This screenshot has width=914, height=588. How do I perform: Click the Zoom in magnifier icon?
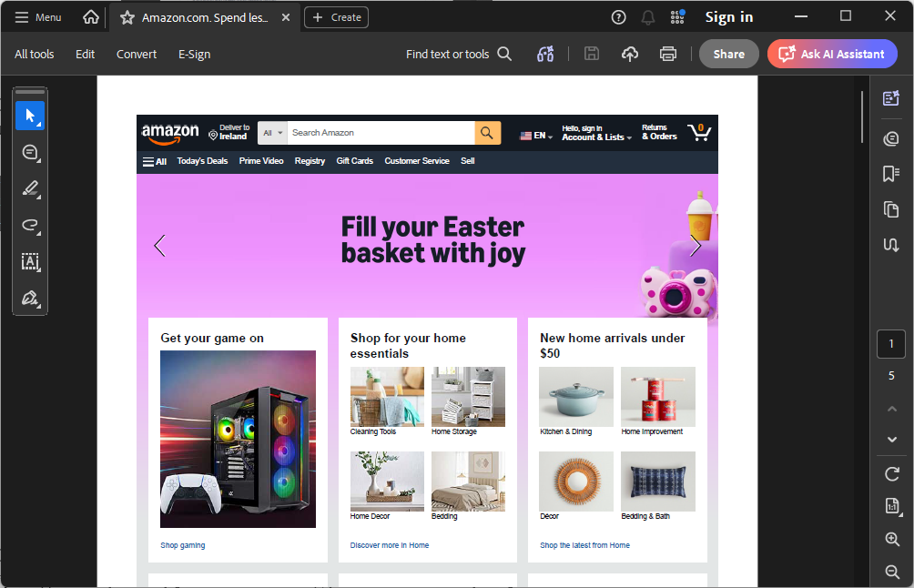point(890,539)
